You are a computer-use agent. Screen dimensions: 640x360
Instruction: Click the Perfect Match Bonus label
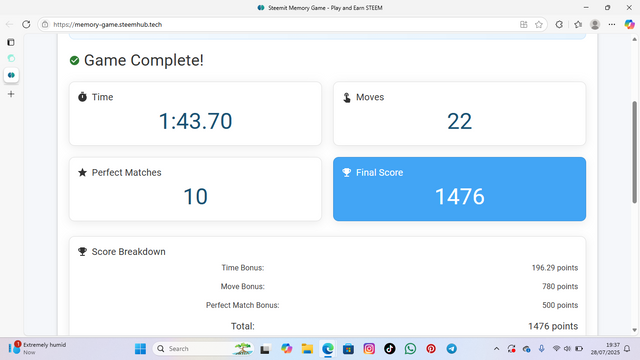242,305
